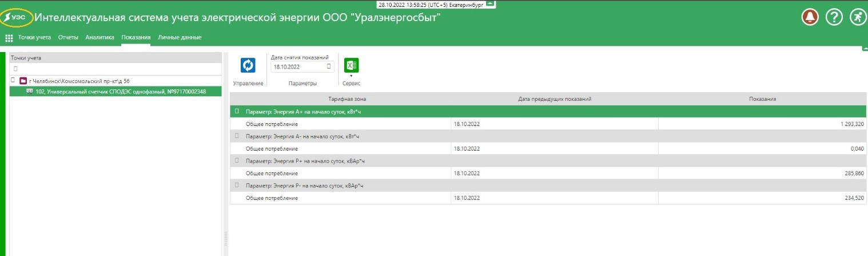Sort by the Показания column header
Image resolution: width=868 pixels, height=256 pixels.
[762, 99]
